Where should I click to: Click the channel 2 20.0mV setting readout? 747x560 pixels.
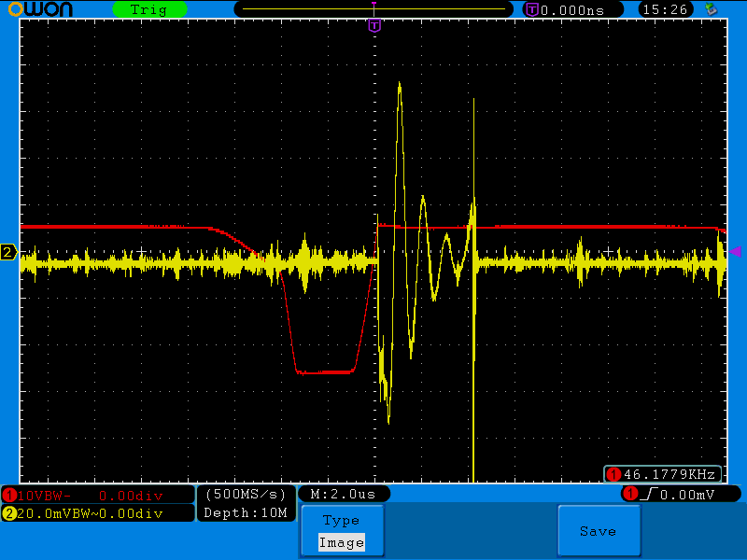click(x=98, y=513)
